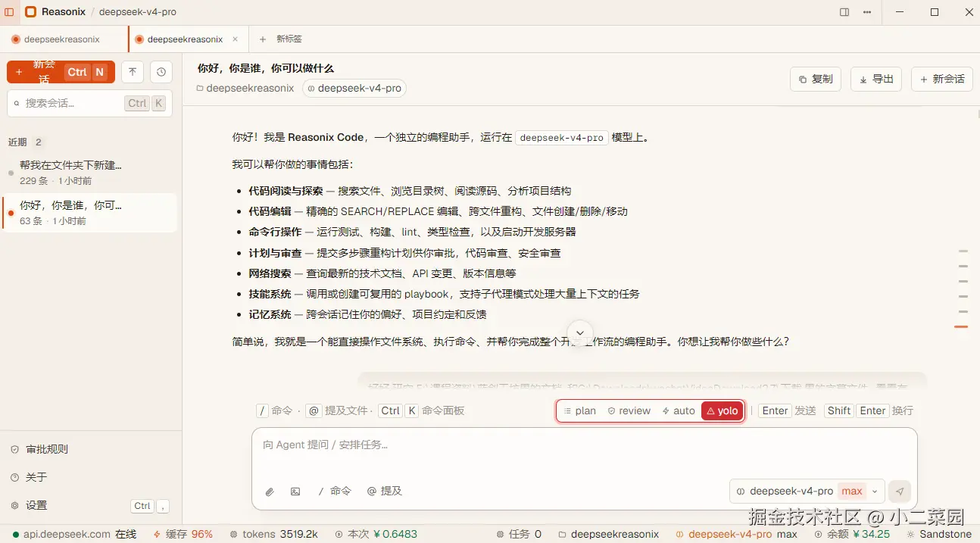Click @ 提及 button in composer
980x543 pixels.
385,492
